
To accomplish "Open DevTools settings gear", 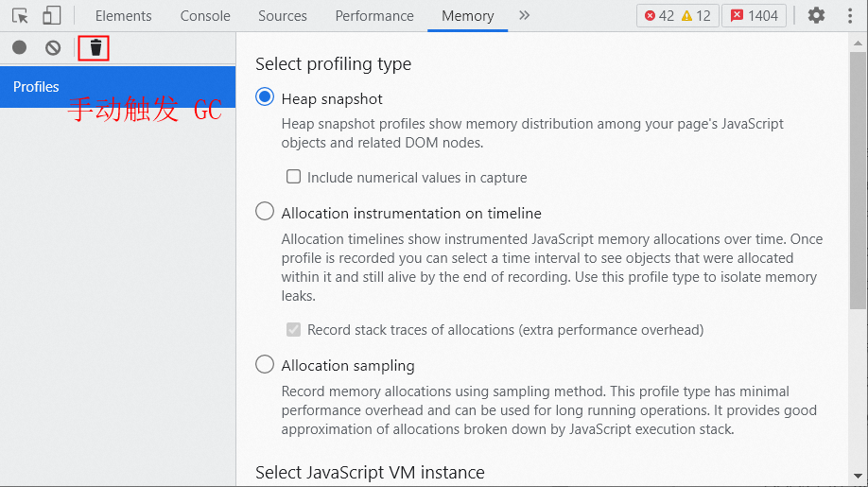I will click(x=816, y=15).
